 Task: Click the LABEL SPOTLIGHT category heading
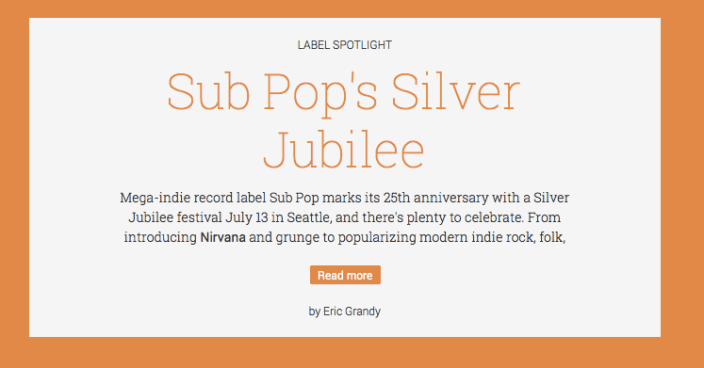pos(345,45)
